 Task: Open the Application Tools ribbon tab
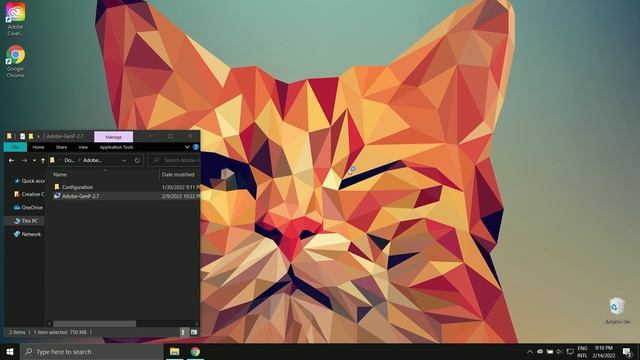pyautogui.click(x=116, y=147)
